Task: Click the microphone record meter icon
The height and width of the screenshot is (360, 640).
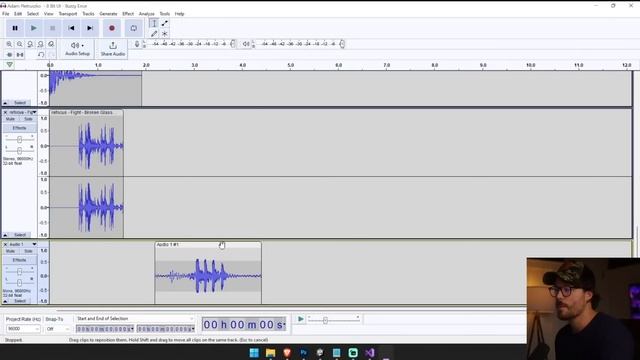Action: click(137, 44)
